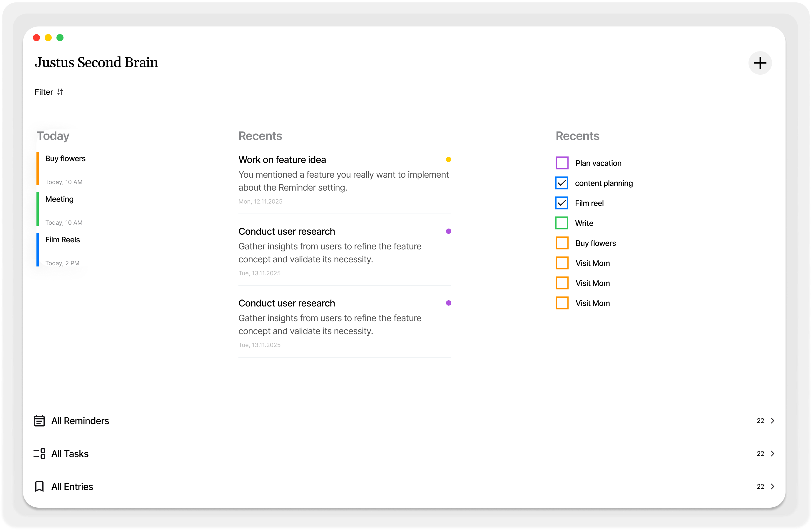Expand All Reminders with the chevron
This screenshot has width=812, height=530.
click(x=772, y=421)
